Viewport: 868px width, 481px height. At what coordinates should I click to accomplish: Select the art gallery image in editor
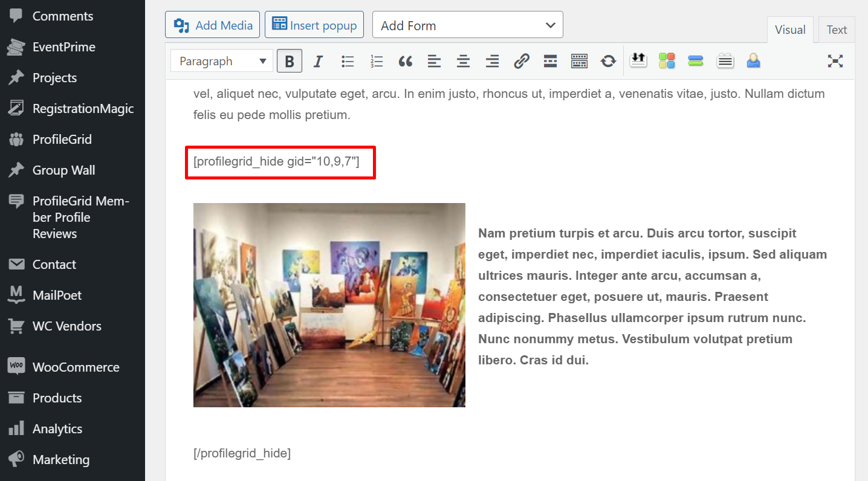coord(329,305)
